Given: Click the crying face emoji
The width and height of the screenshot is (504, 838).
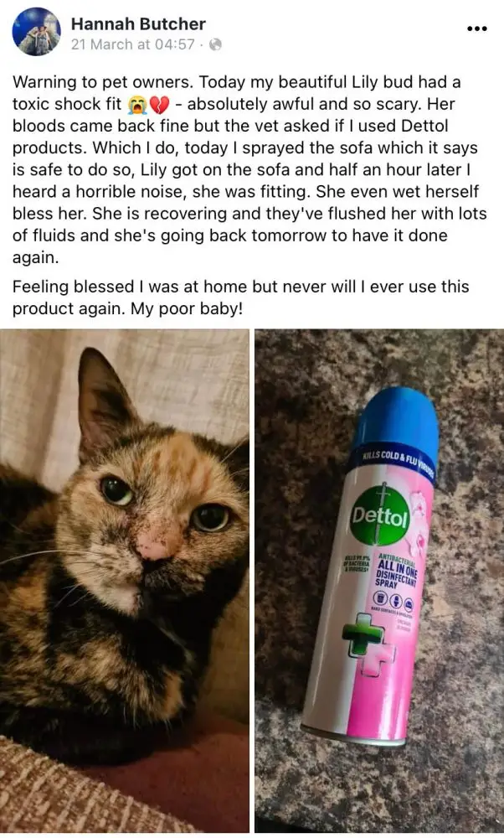Looking at the screenshot, I should [136, 104].
